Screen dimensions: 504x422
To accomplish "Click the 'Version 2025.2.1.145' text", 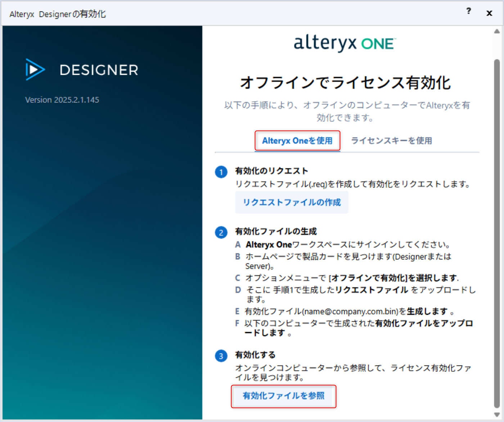I will (x=62, y=100).
